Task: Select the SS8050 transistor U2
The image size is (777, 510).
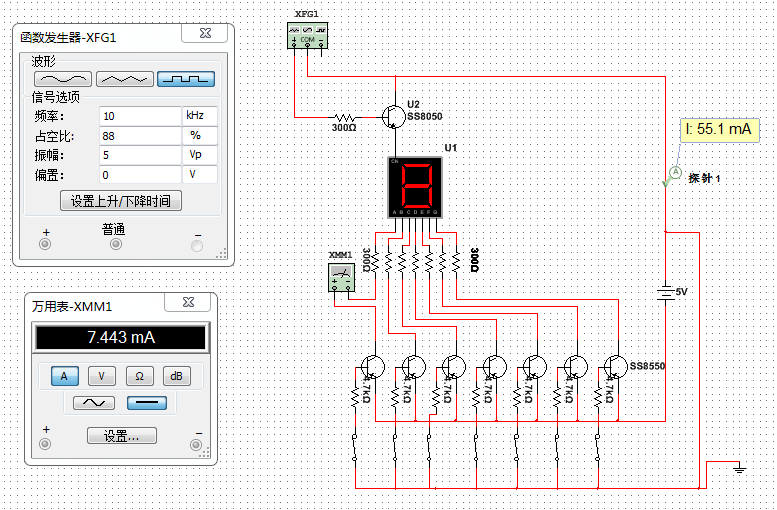Action: click(x=394, y=113)
